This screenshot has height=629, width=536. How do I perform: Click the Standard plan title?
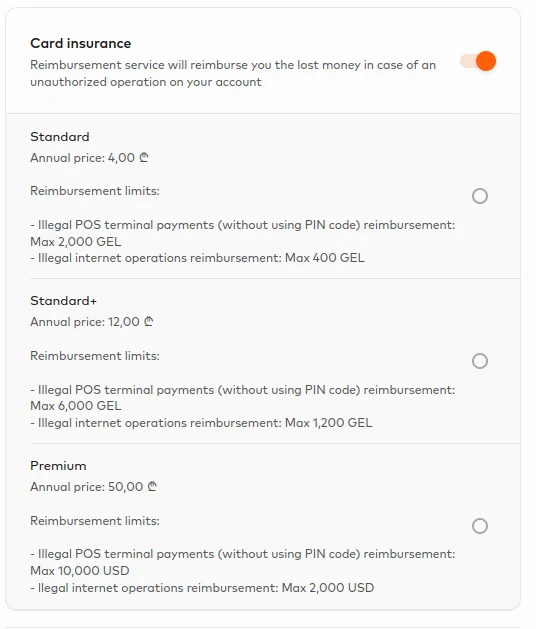(x=60, y=137)
